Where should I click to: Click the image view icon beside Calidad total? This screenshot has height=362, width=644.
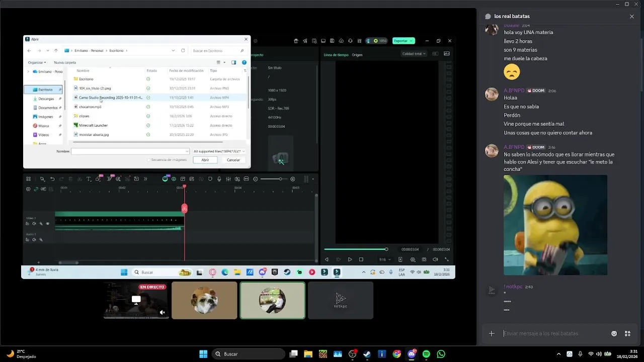point(446,54)
